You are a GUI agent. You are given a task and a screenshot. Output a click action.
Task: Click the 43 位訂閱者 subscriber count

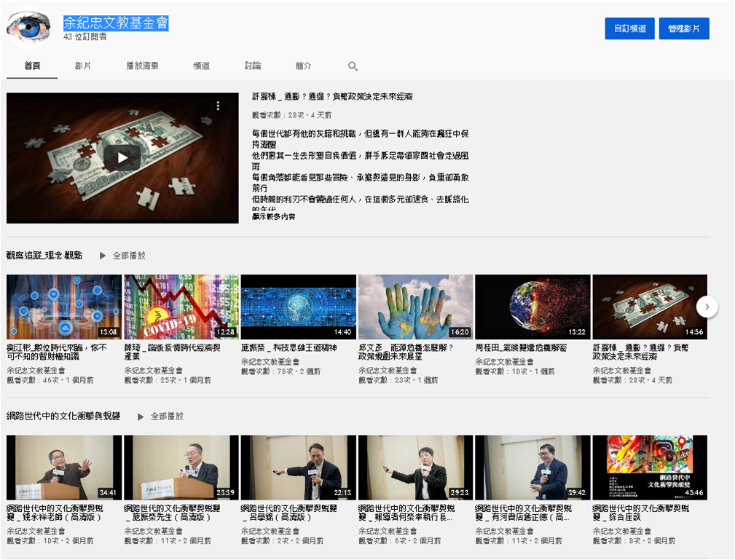pos(84,36)
